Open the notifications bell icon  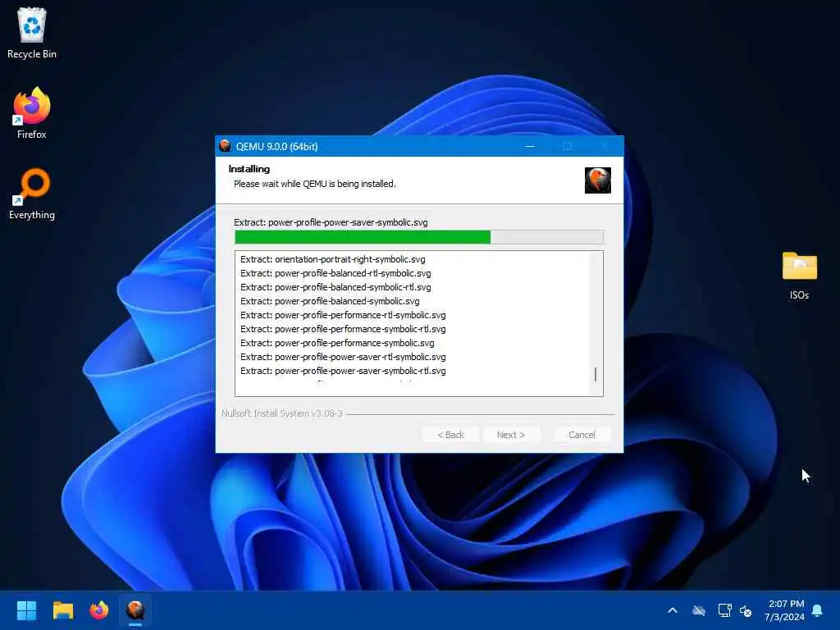pos(818,610)
